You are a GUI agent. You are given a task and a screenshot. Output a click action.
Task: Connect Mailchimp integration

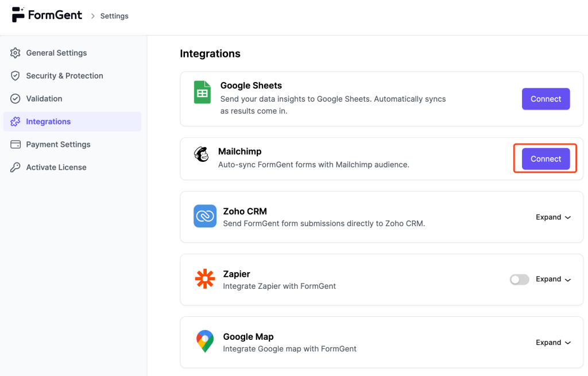coord(546,159)
